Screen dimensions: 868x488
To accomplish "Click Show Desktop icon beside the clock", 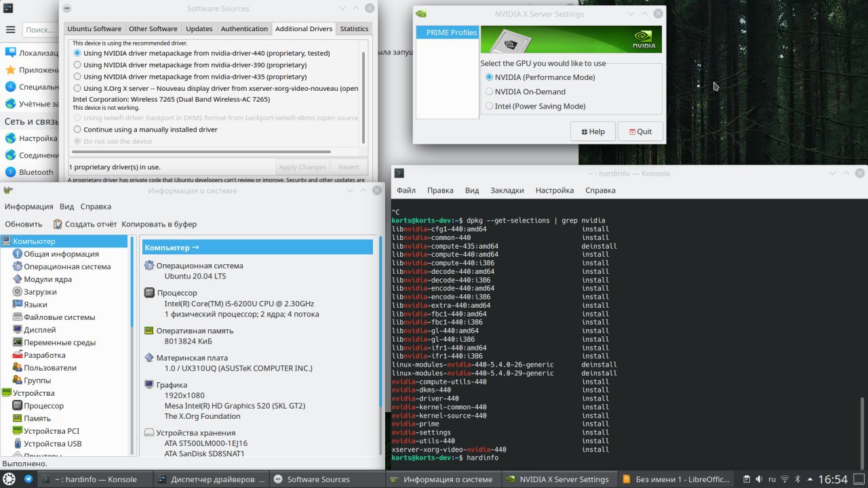I will click(860, 479).
